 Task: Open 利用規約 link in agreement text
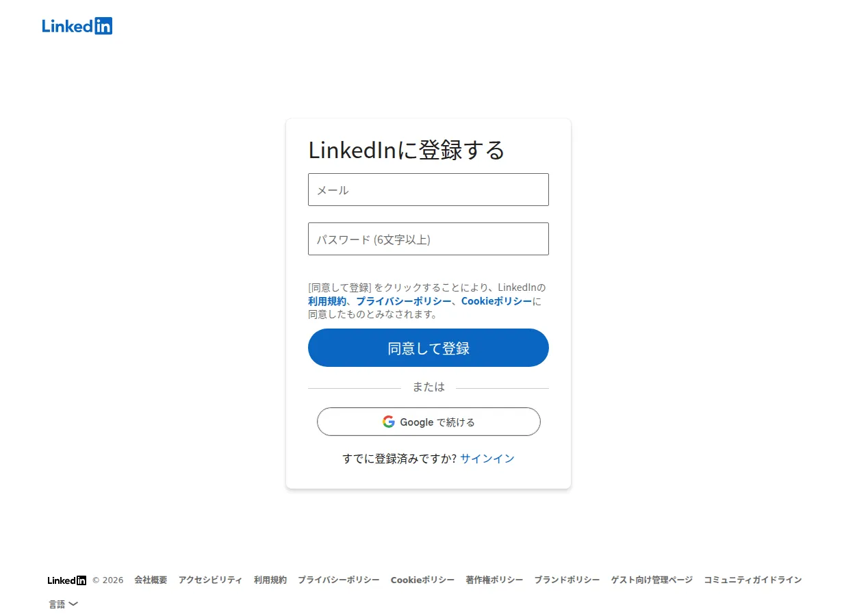(327, 301)
